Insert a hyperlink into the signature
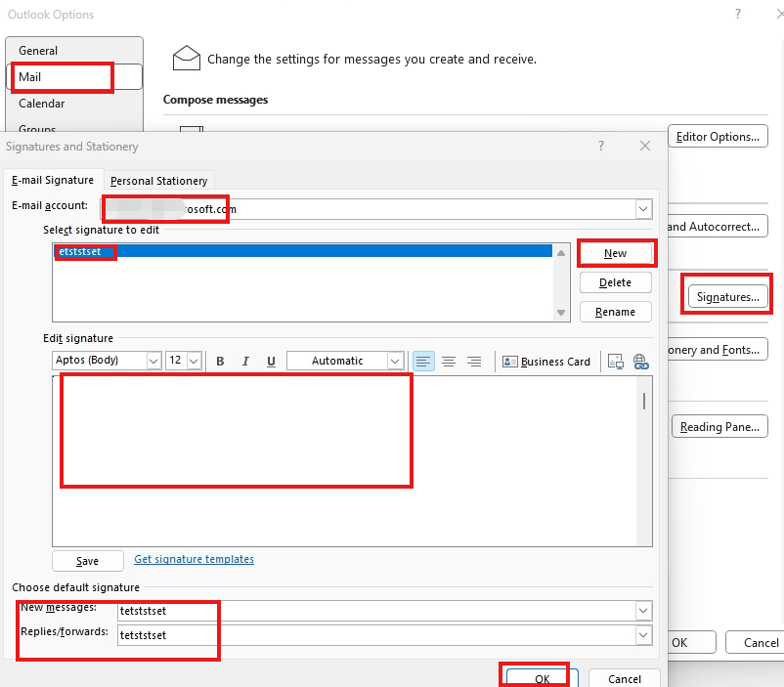 (641, 361)
